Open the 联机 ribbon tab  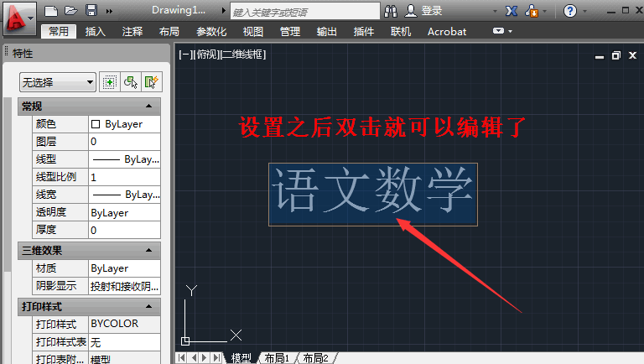pyautogui.click(x=401, y=31)
